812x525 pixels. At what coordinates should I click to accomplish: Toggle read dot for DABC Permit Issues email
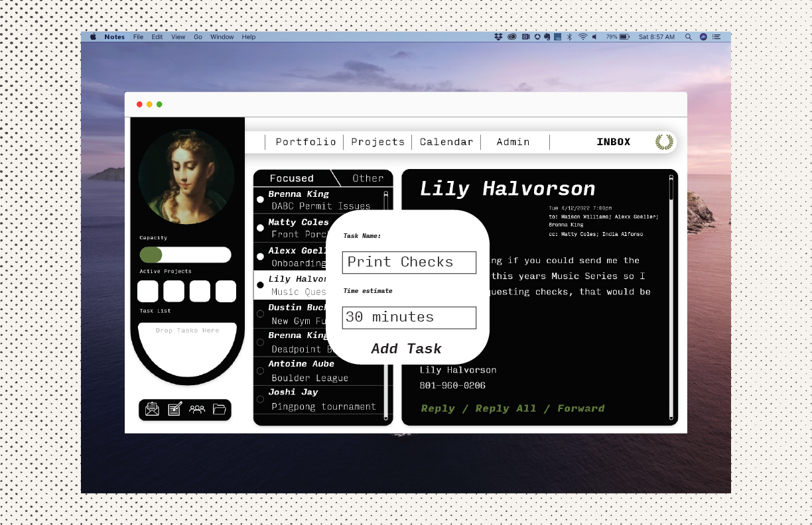[260, 200]
